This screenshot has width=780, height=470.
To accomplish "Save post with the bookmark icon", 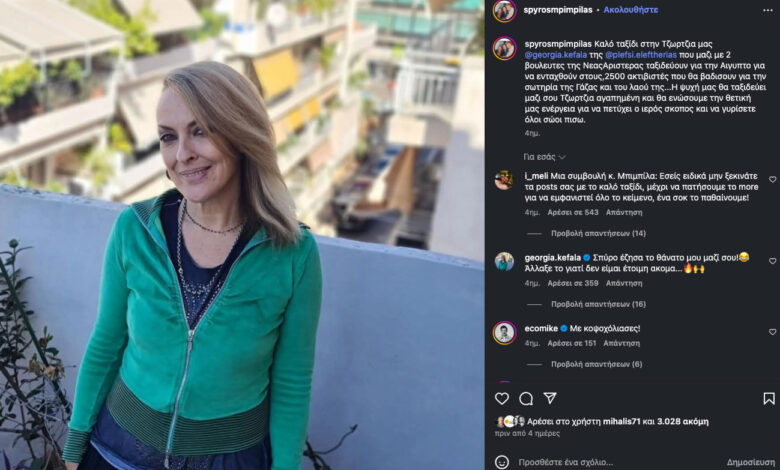I will pos(769,398).
